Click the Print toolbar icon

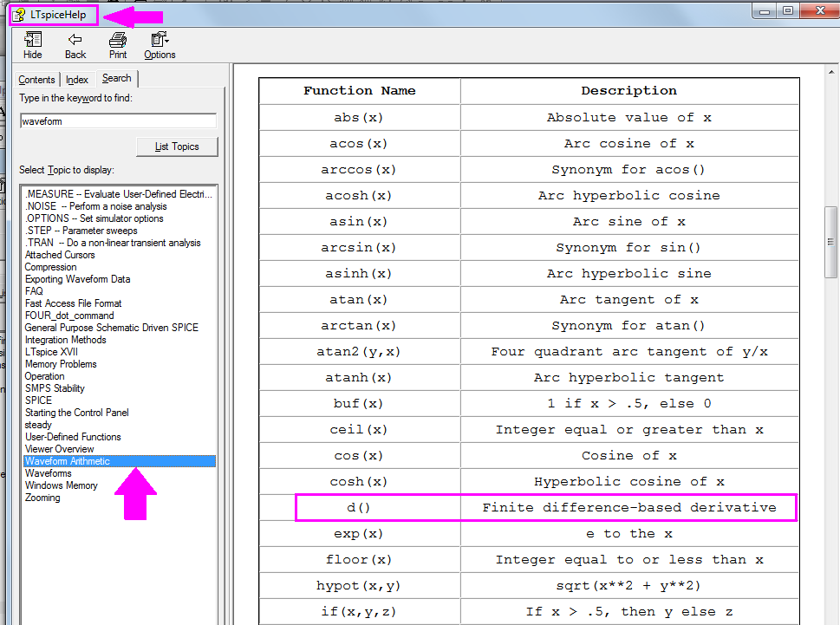118,45
